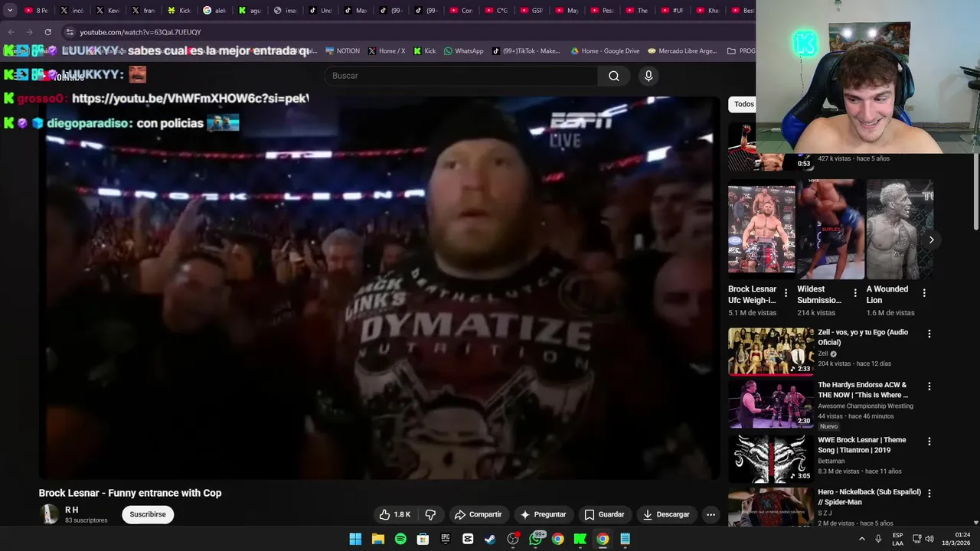
Task: Open Chrome tab search dropdown
Action: tap(10, 11)
